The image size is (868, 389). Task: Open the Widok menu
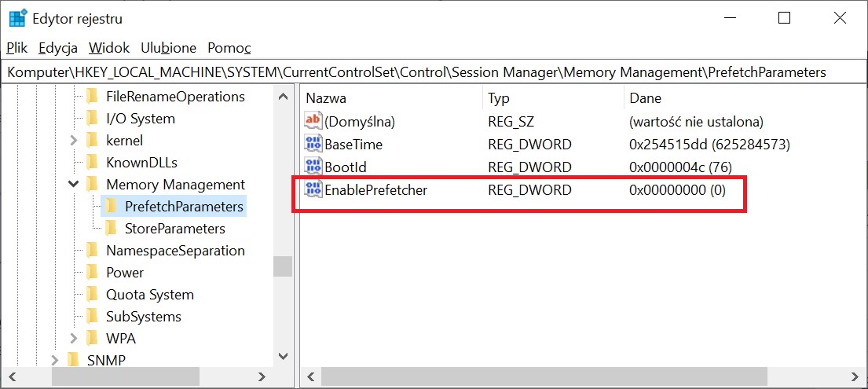click(109, 48)
